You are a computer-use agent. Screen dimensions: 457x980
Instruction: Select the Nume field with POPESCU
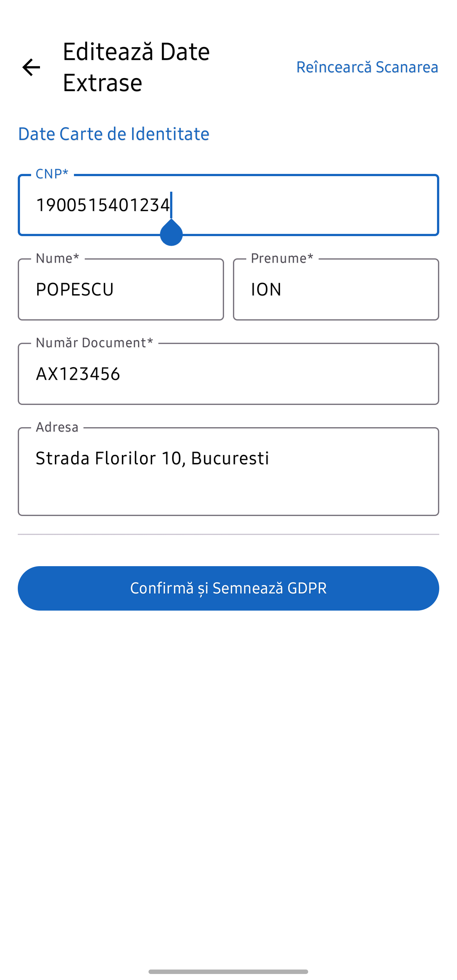[x=121, y=289]
